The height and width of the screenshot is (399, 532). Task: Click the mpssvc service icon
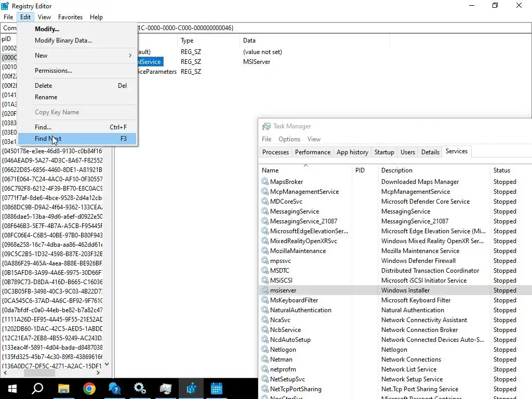264,260
